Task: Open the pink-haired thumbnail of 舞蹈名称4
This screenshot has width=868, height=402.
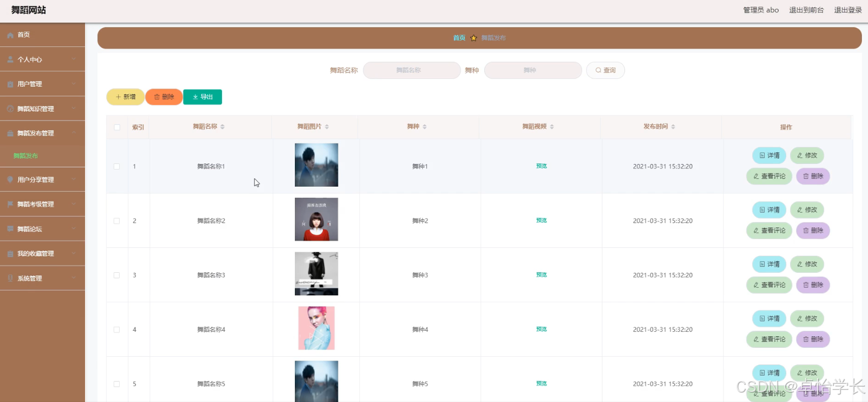Action: (x=316, y=328)
